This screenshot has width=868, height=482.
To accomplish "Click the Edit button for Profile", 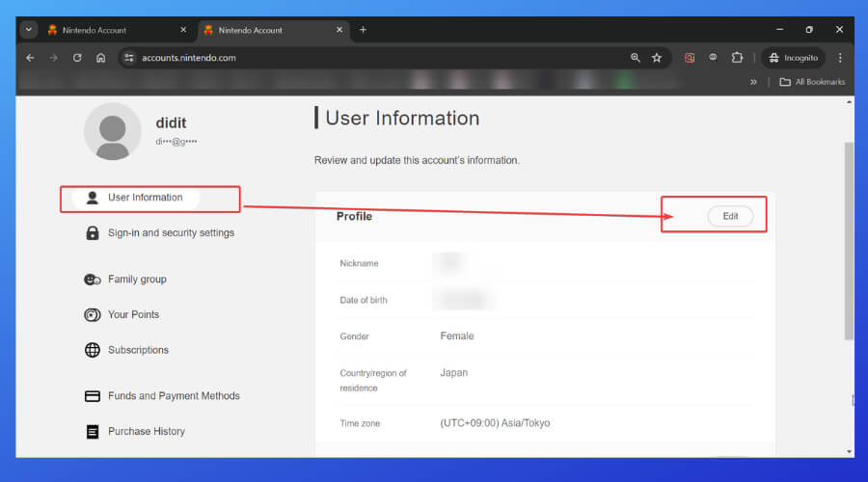I will (x=730, y=216).
